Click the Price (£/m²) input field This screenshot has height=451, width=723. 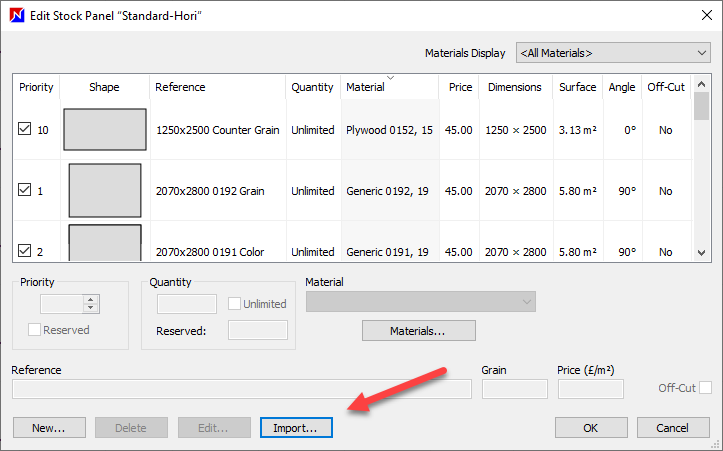coord(591,389)
